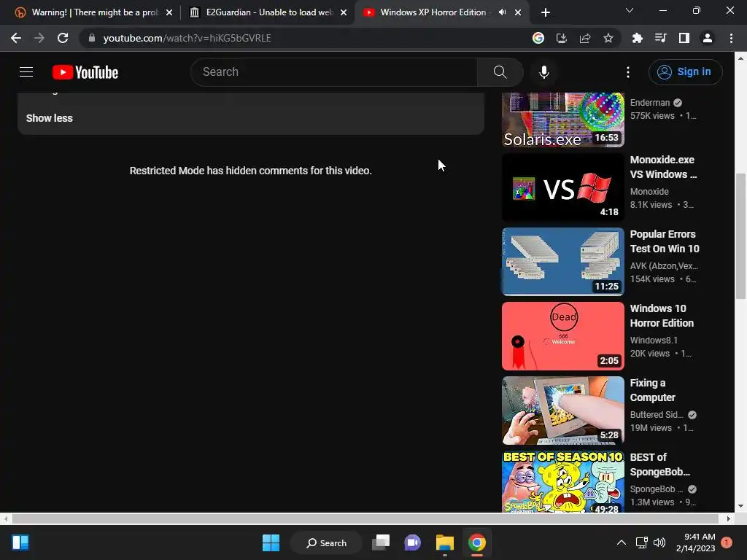The image size is (747, 560).
Task: Open the Chrome profile avatar menu
Action: (708, 38)
